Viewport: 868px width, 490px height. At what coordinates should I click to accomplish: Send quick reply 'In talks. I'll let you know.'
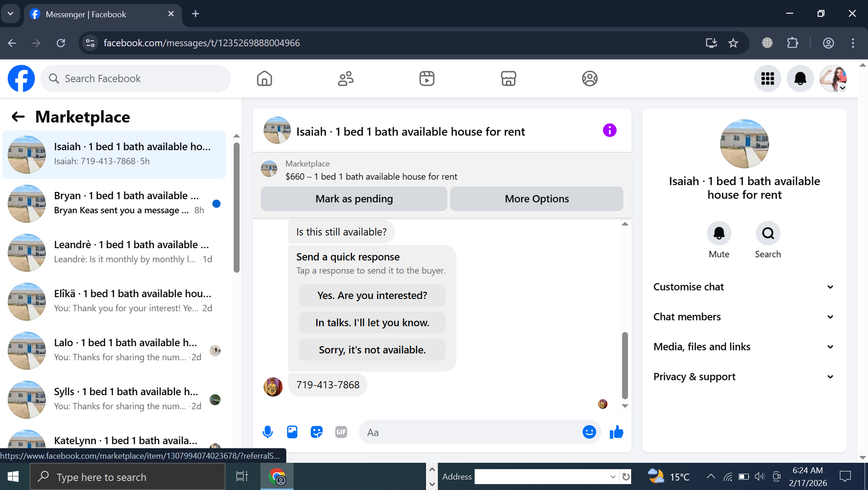coord(372,323)
